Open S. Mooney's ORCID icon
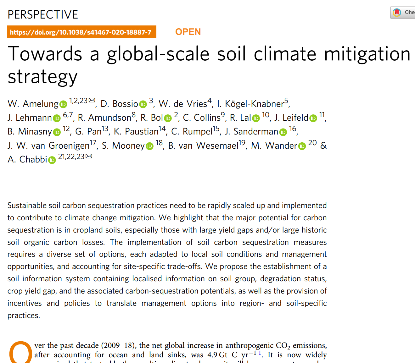Image resolution: width=415 pixels, height=363 pixels. [150, 146]
